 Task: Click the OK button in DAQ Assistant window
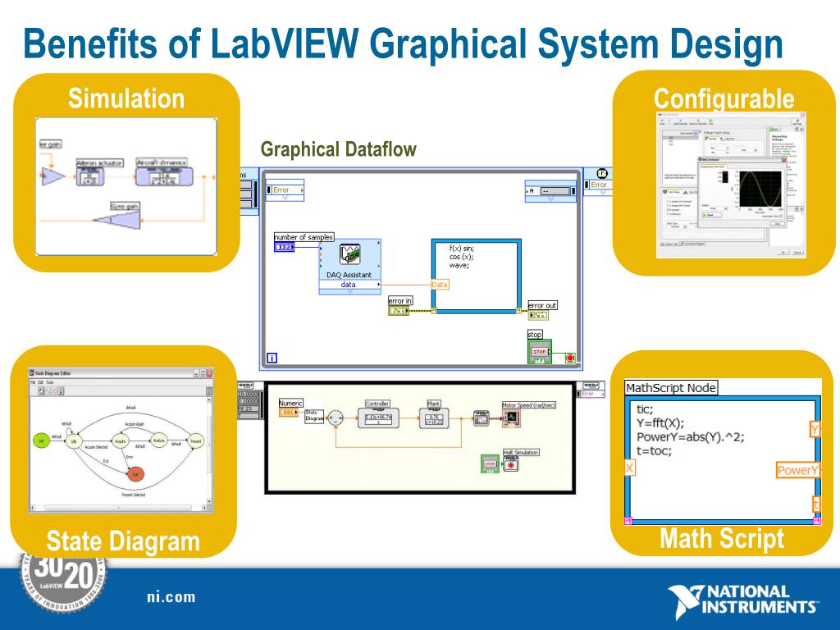783,253
